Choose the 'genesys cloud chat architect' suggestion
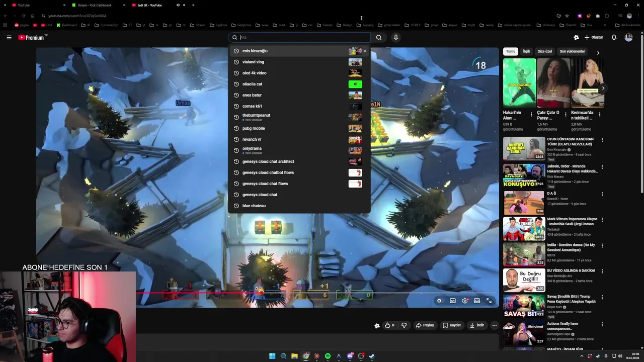The height and width of the screenshot is (362, 644). tap(299, 161)
